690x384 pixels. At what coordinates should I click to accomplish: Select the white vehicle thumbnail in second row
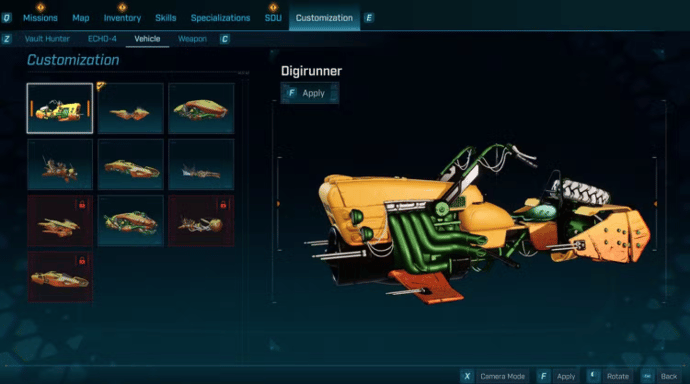[201, 165]
